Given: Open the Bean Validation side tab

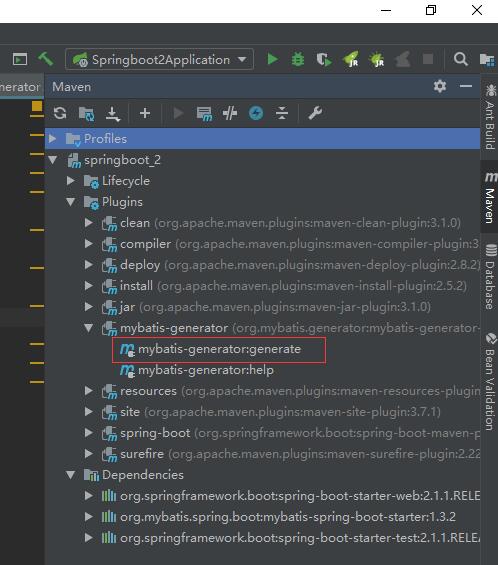Looking at the screenshot, I should click(x=490, y=382).
